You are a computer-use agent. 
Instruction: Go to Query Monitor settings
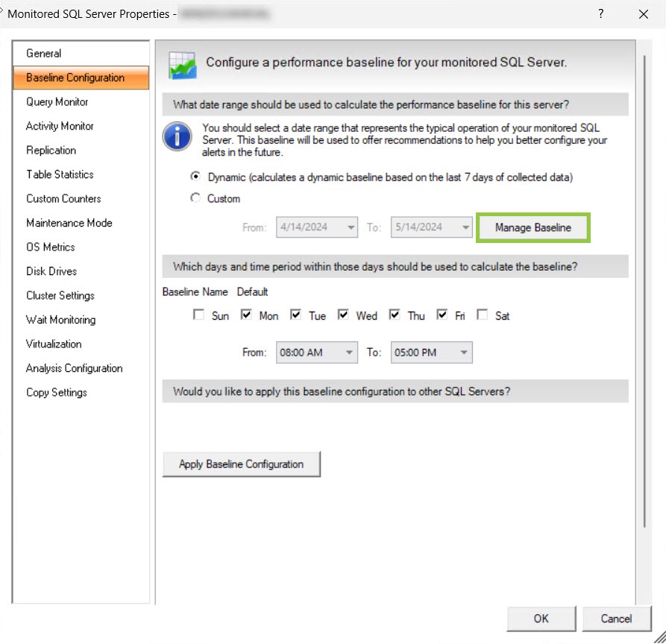pyautogui.click(x=81, y=102)
